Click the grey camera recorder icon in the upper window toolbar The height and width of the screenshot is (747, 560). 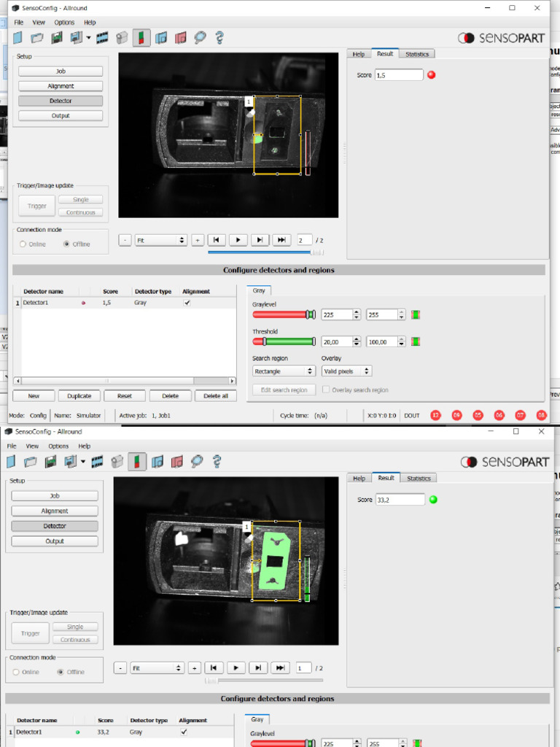[122, 38]
